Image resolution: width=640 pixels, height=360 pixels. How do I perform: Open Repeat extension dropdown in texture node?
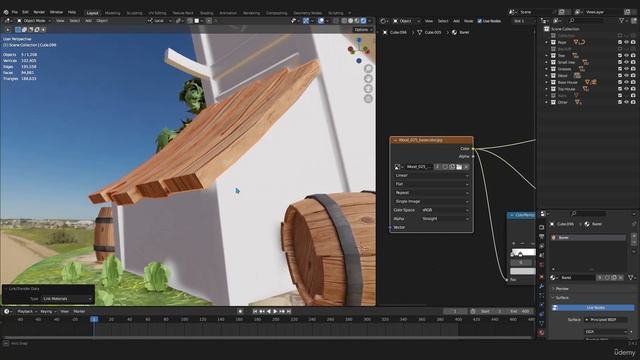(431, 193)
